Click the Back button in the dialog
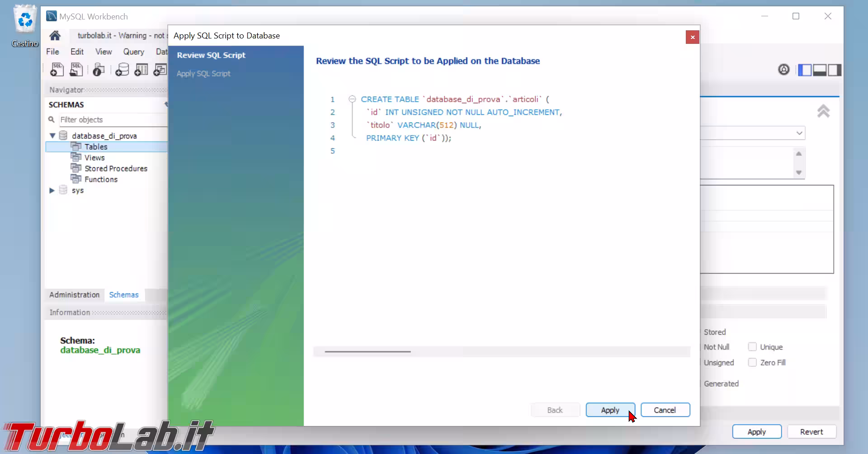The image size is (868, 454). click(x=555, y=410)
